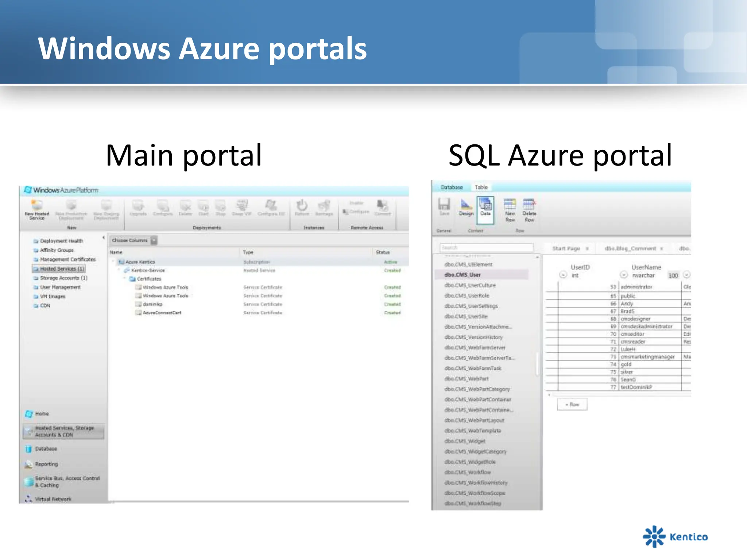Image resolution: width=747 pixels, height=560 pixels.
Task: Click the + Row button
Action: coord(572,404)
